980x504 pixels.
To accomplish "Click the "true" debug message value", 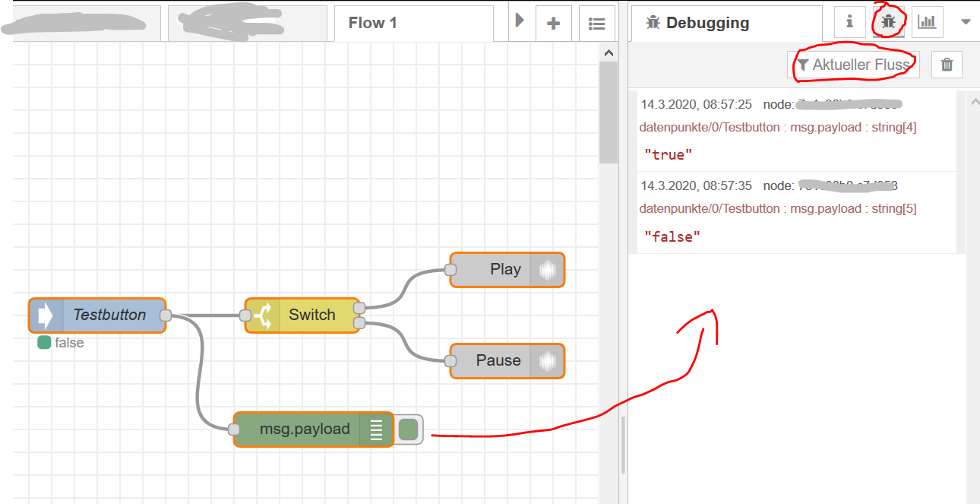I will pyautogui.click(x=669, y=154).
